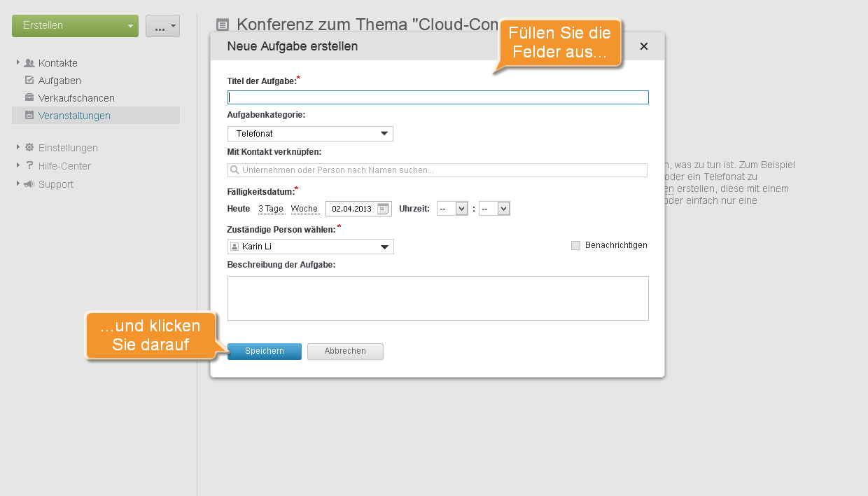The width and height of the screenshot is (868, 496).
Task: Open Hilfe-Center in the sidebar
Action: pyautogui.click(x=64, y=166)
